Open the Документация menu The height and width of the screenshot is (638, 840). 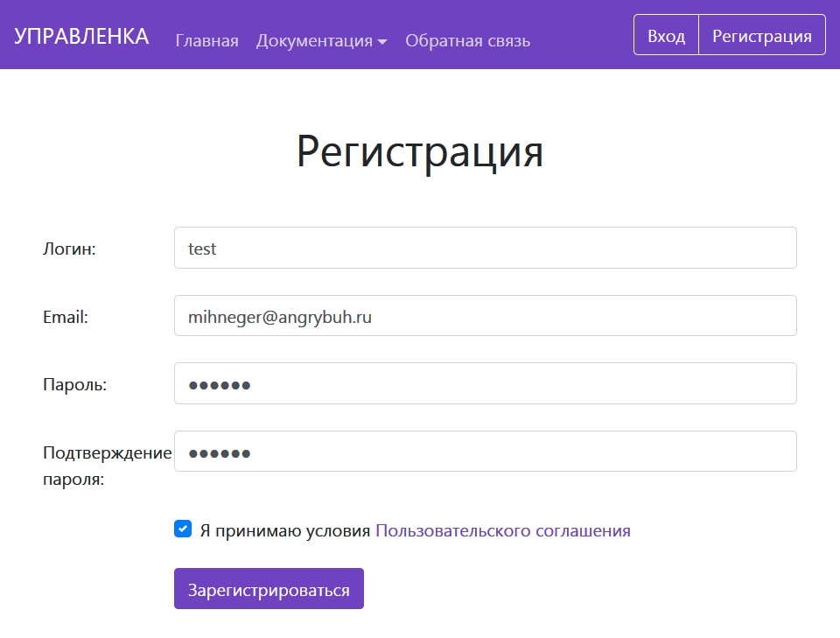(x=314, y=40)
